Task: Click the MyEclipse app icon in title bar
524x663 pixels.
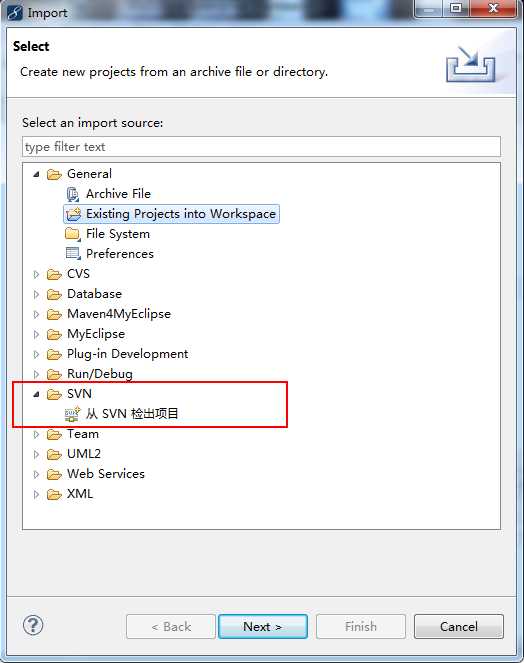Action: [15, 13]
